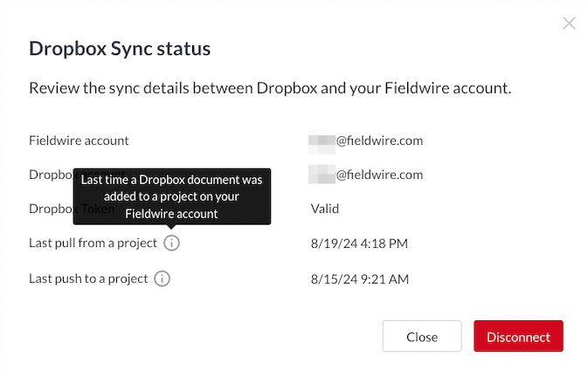Click the last pull timestamp 8/19/24 4:18 PM
588x377 pixels.
[x=359, y=243]
